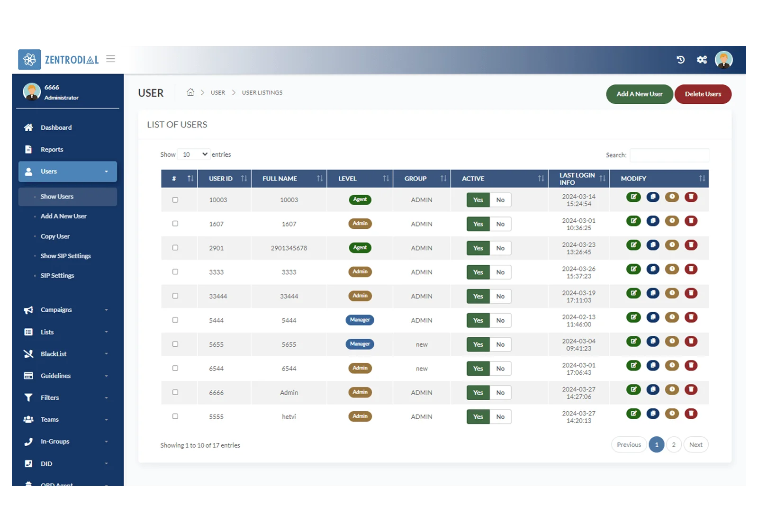
Task: Click the brown clock icon for user 3333
Action: point(672,269)
